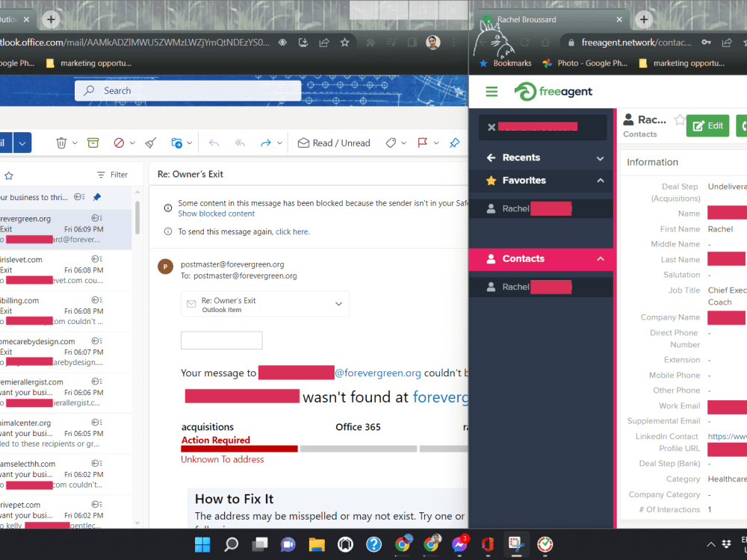The height and width of the screenshot is (560, 747).
Task: Open the Flag options dropdown arrow
Action: tap(436, 143)
